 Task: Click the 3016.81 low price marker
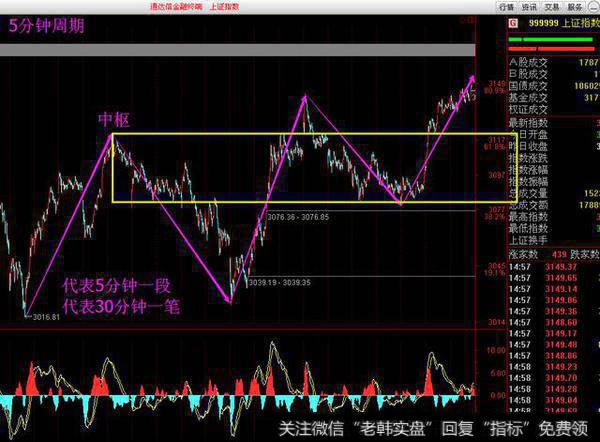[x=42, y=317]
